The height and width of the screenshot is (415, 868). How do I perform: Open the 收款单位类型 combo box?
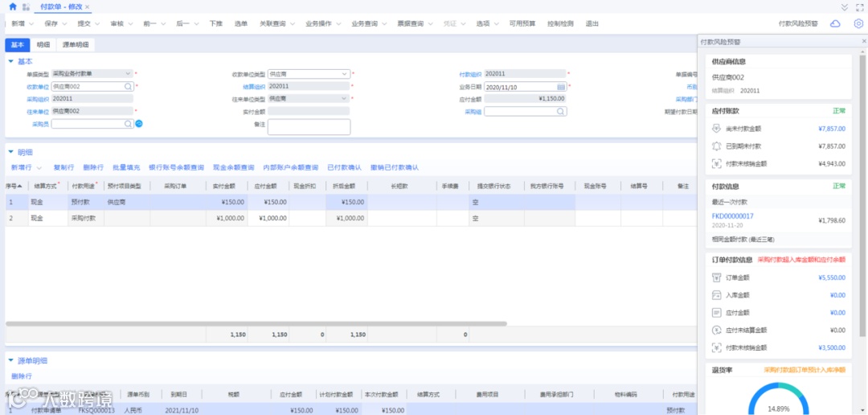tap(309, 74)
